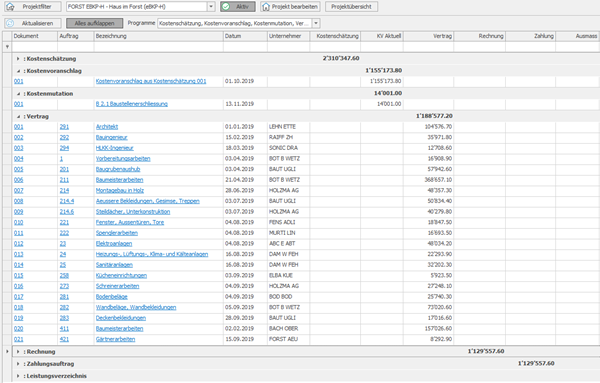The height and width of the screenshot is (383, 600).
Task: Sort by the Rechnung column header
Action: point(479,36)
